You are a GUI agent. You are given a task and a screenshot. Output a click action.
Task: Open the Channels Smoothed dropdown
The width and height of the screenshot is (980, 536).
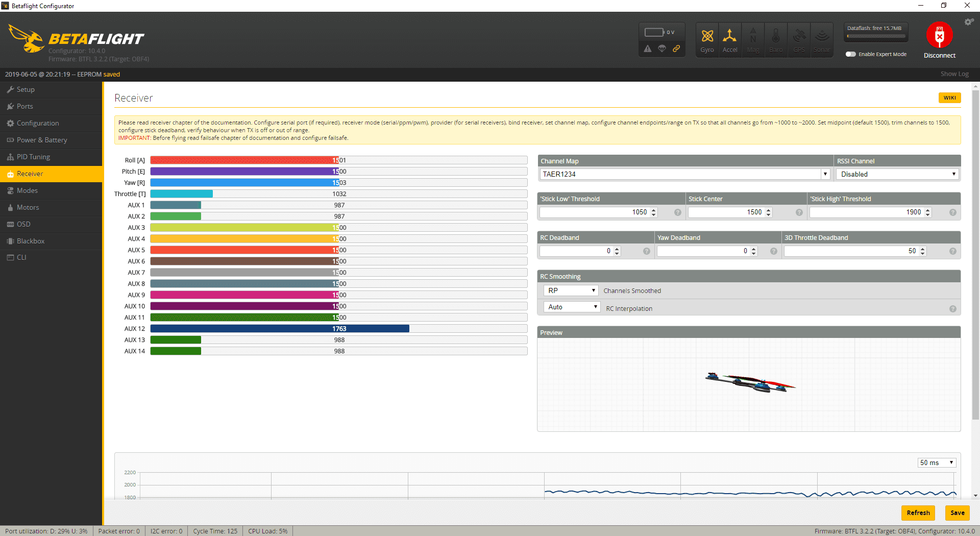tap(571, 290)
